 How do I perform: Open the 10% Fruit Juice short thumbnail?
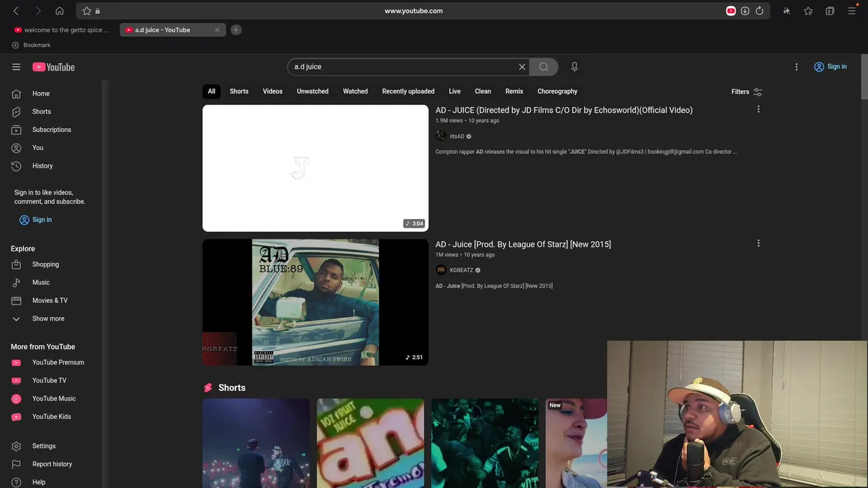370,443
